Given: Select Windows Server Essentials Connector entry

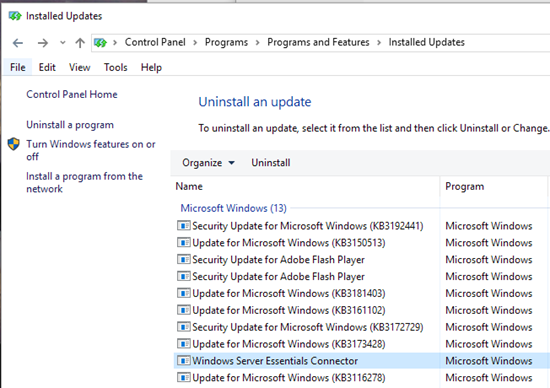Looking at the screenshot, I should (361, 360).
